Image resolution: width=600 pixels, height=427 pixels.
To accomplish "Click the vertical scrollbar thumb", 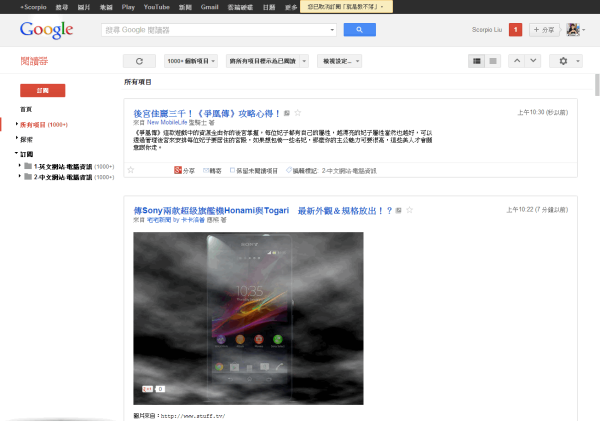I will pyautogui.click(x=597, y=85).
